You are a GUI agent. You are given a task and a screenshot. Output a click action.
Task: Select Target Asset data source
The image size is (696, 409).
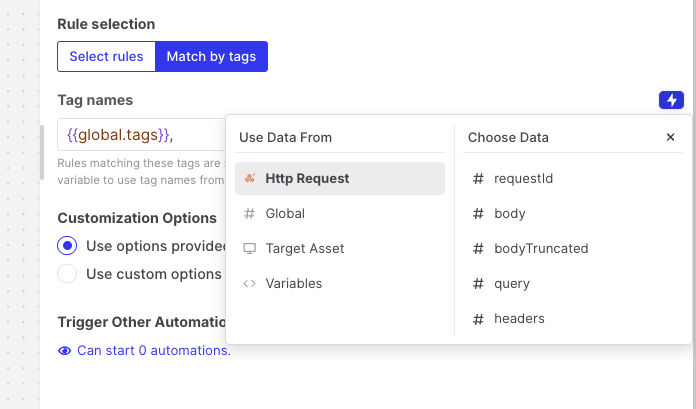click(340, 248)
